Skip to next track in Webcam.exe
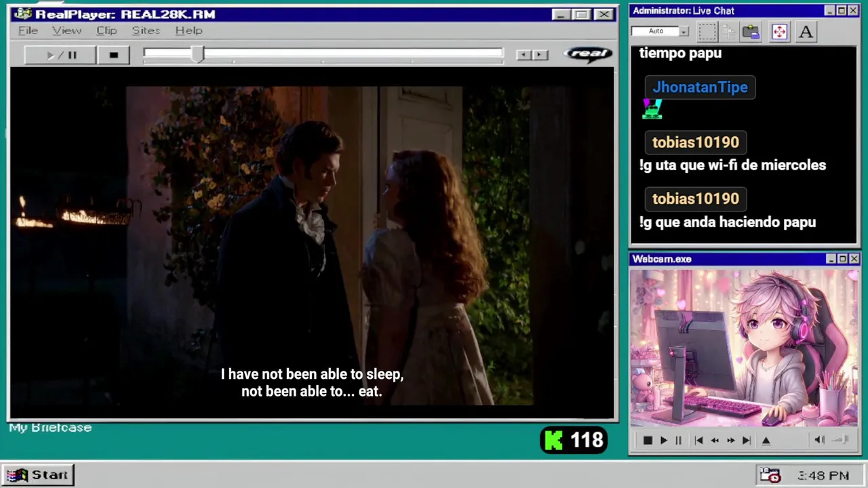 pyautogui.click(x=747, y=441)
